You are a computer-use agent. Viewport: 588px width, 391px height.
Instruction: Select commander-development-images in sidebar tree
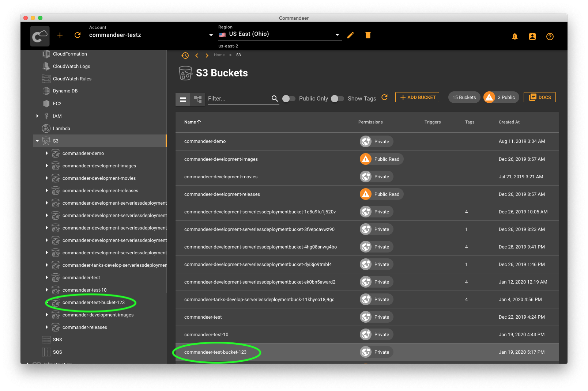(98, 315)
